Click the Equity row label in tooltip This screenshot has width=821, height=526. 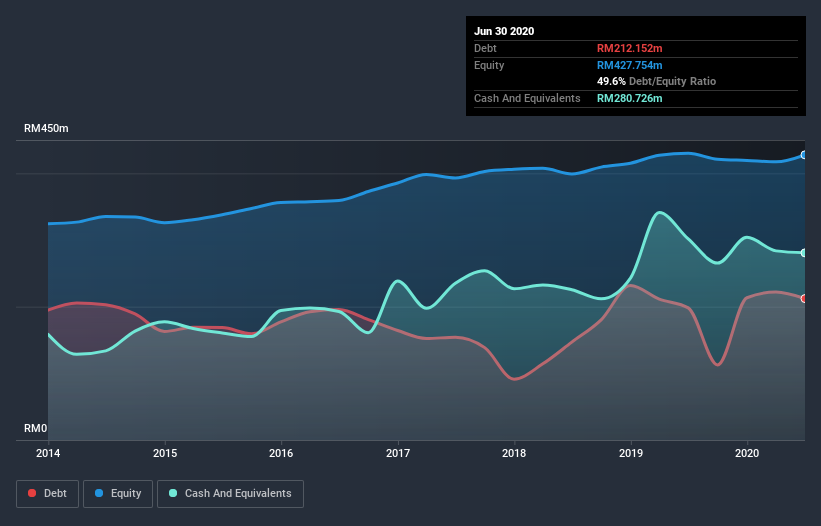click(x=489, y=65)
